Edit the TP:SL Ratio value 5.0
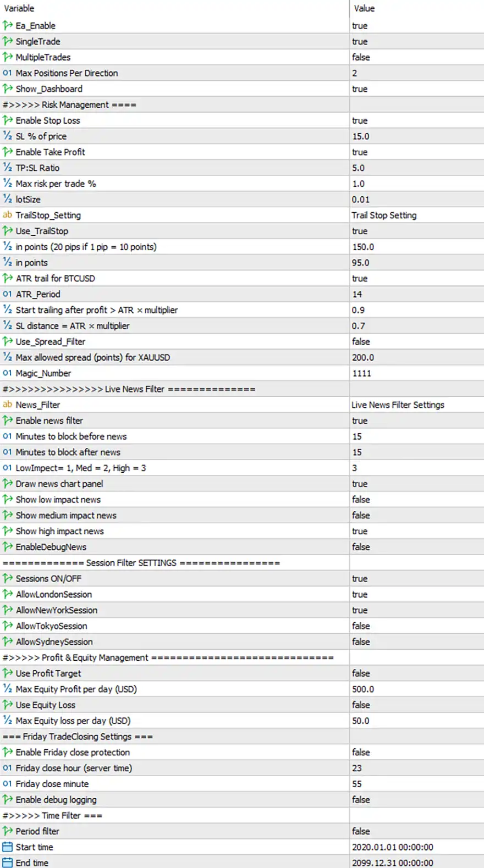Viewport: 484px width, 868px height. 416,168
